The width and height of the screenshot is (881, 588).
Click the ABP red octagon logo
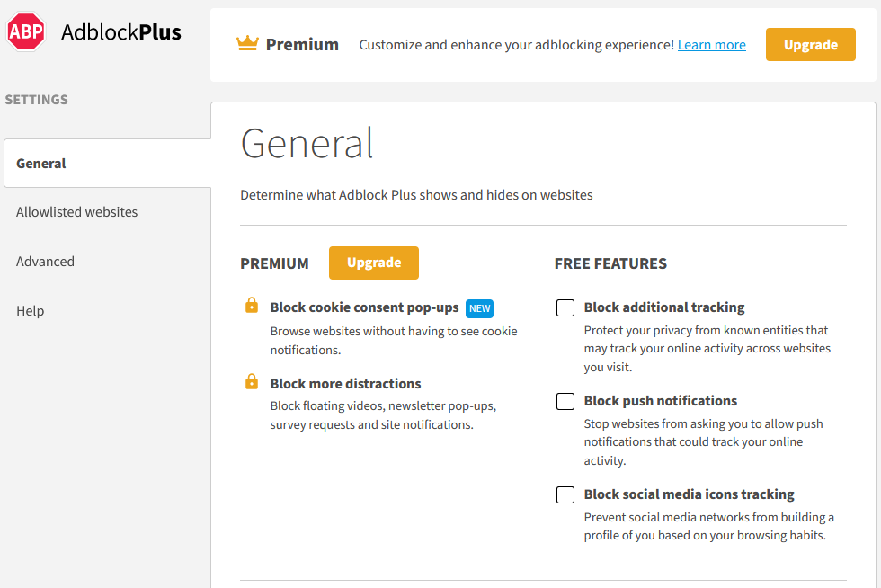(26, 31)
